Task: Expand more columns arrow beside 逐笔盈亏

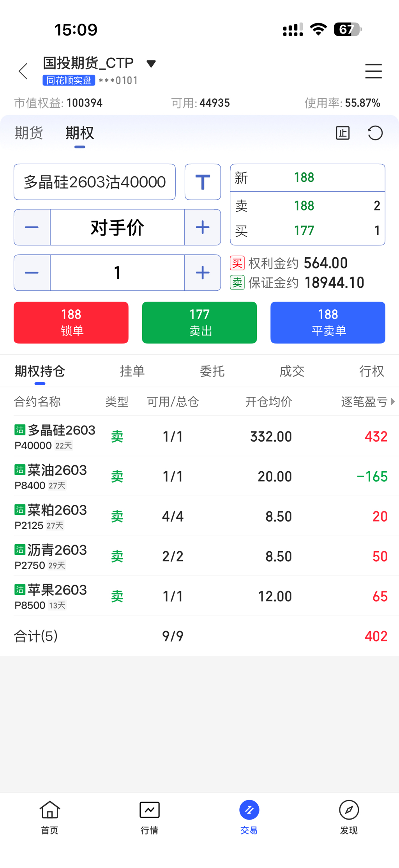Action: click(x=392, y=401)
